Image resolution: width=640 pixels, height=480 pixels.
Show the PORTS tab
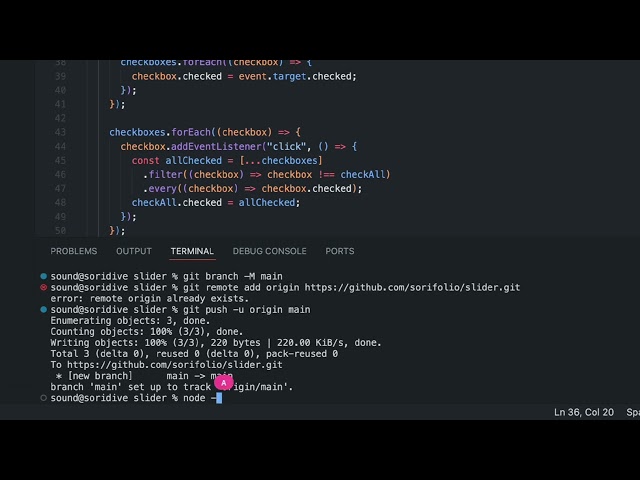pos(339,251)
